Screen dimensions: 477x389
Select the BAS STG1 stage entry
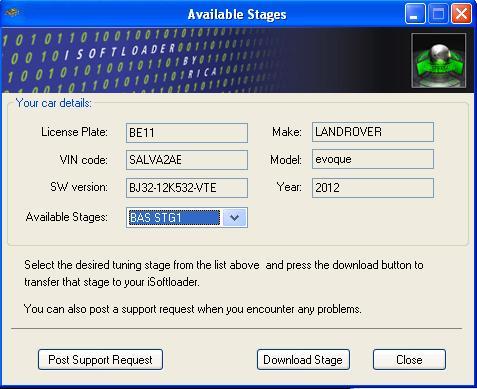click(174, 218)
